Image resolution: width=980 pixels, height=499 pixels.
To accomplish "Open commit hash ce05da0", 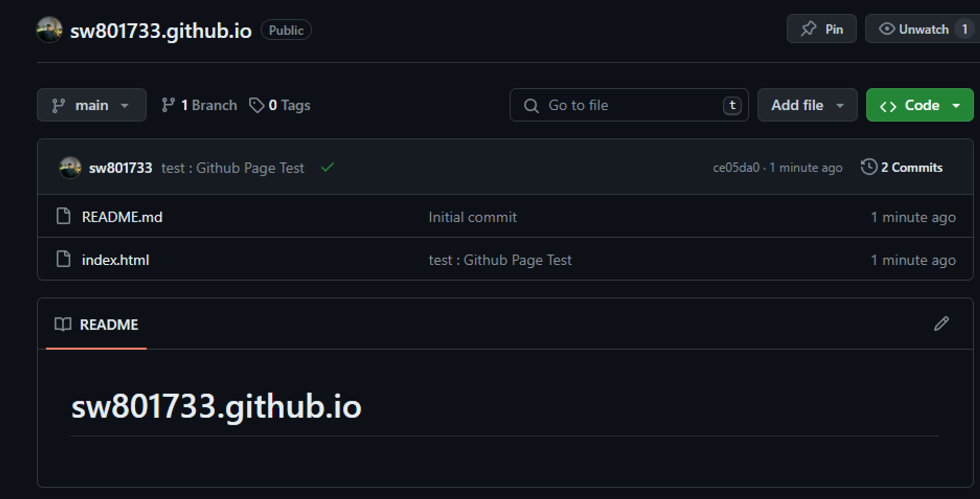I will tap(736, 168).
